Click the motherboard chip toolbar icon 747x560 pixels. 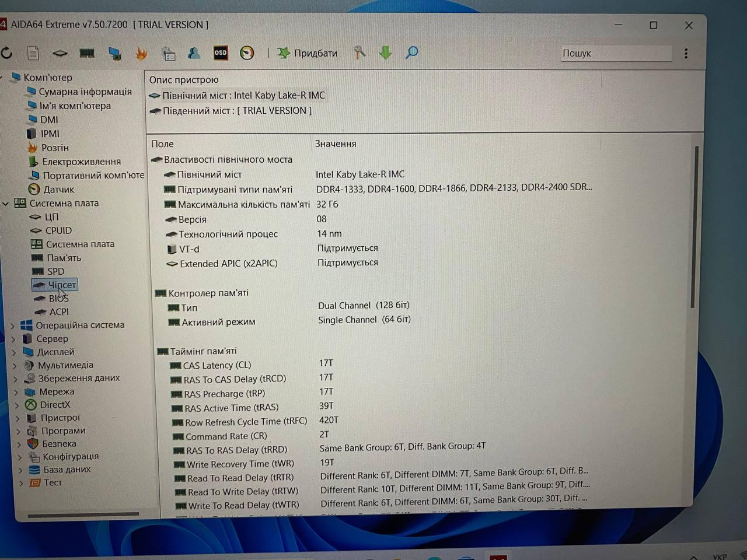(x=60, y=53)
